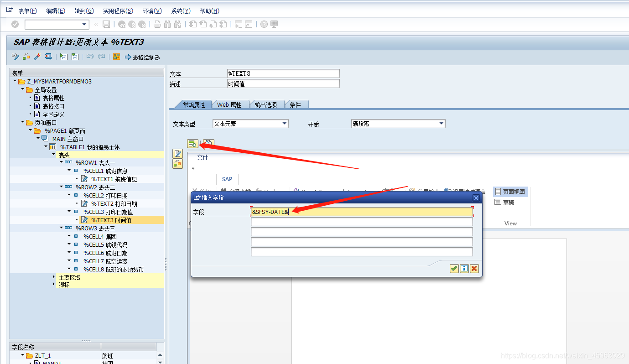Click the 描述 field containing 时间值

click(x=283, y=83)
